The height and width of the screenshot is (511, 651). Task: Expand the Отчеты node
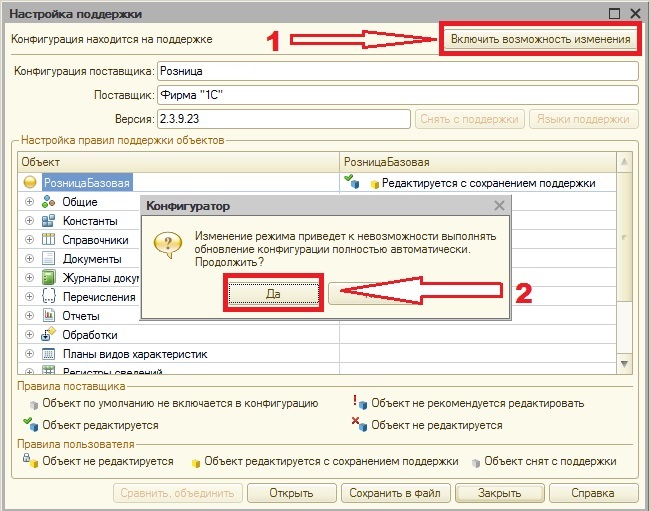[29, 315]
